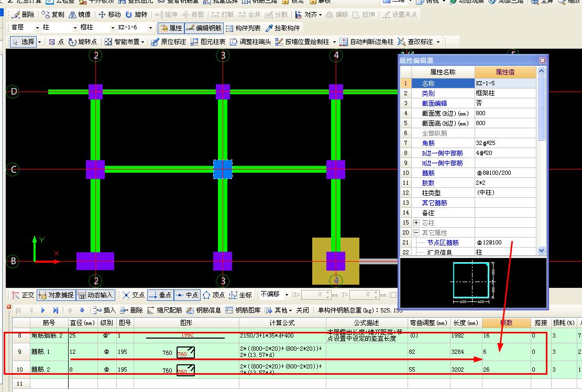Click 缩尺配筋 button

(x=165, y=310)
